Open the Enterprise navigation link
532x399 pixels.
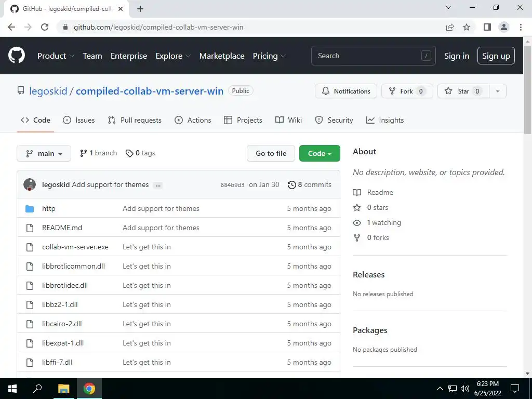[x=129, y=56]
